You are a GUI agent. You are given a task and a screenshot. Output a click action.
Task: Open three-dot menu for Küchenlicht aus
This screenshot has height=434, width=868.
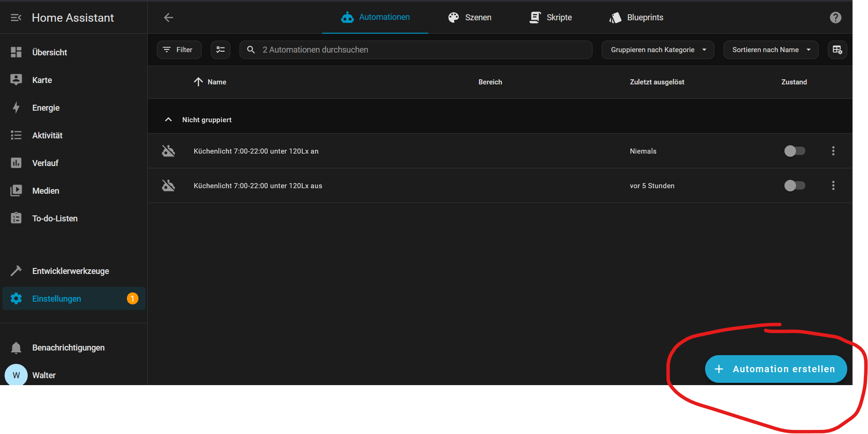[x=833, y=185]
